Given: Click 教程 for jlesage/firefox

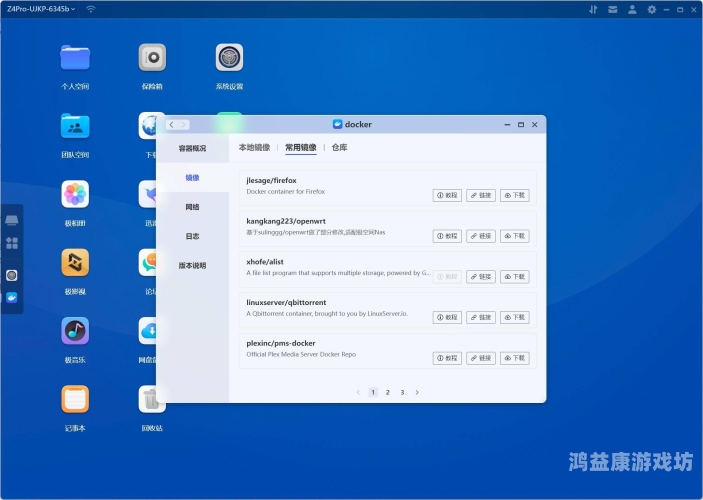Looking at the screenshot, I should (447, 196).
